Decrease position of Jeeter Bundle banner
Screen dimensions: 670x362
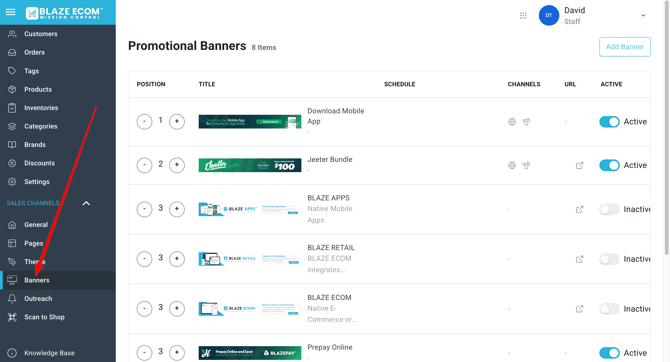[x=144, y=165]
